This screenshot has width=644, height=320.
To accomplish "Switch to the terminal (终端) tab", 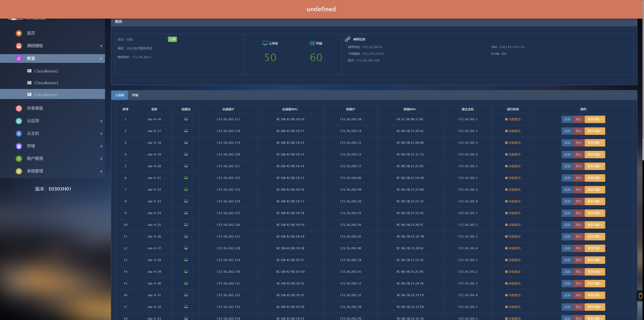I will pos(135,95).
